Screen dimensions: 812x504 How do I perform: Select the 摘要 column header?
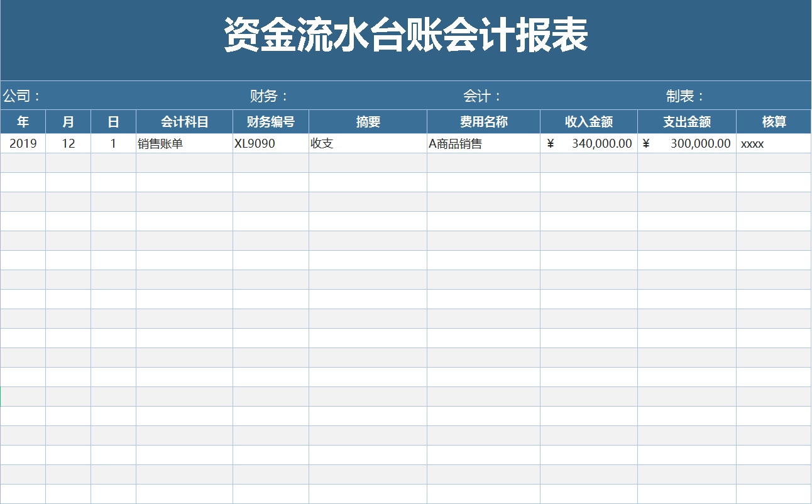click(368, 122)
